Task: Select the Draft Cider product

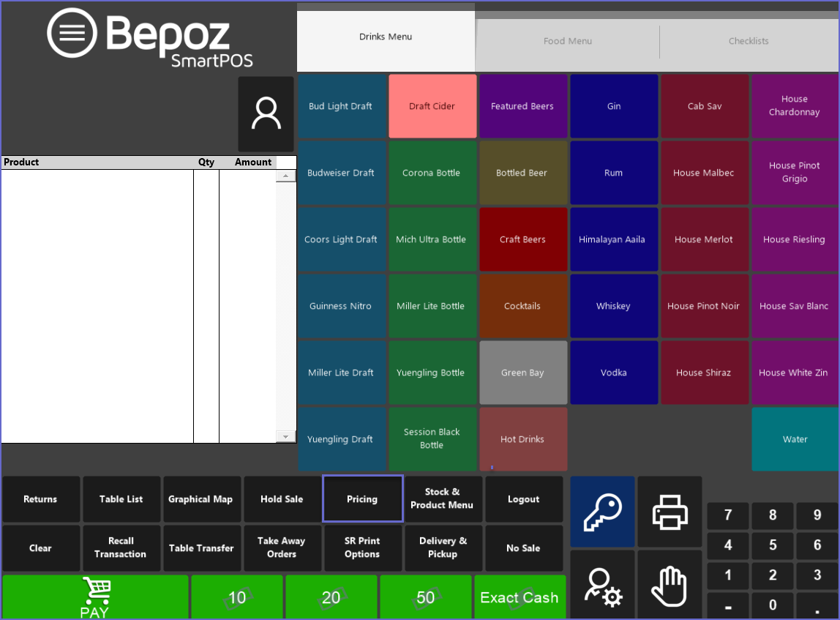Action: (x=432, y=106)
